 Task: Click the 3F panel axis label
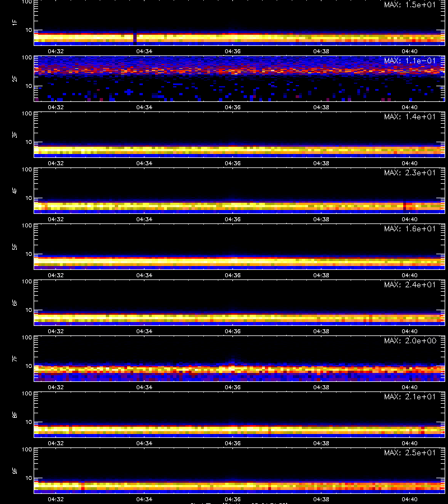click(15, 134)
